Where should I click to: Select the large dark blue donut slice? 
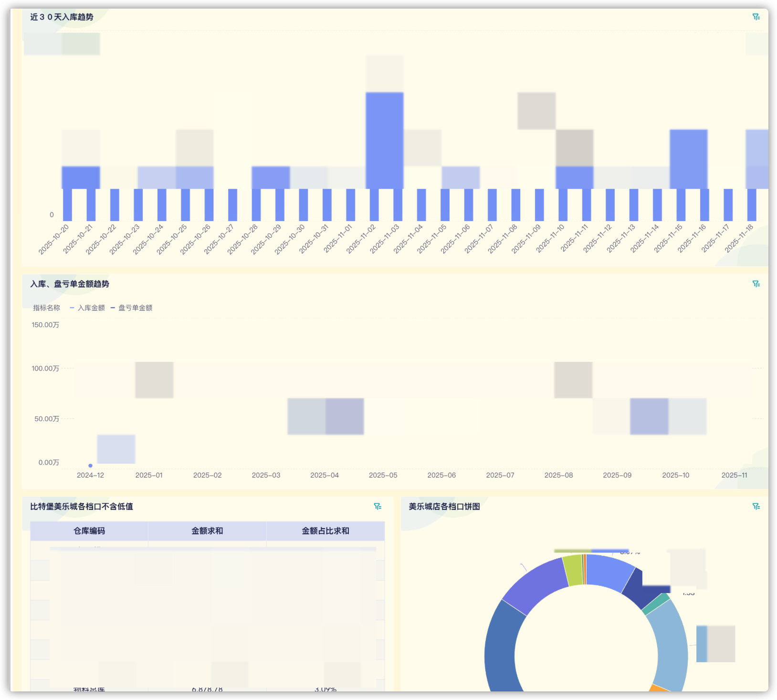pos(501,649)
